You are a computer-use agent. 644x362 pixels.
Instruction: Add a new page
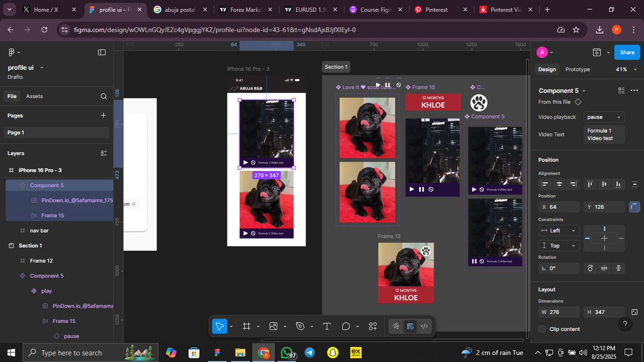pos(104,115)
